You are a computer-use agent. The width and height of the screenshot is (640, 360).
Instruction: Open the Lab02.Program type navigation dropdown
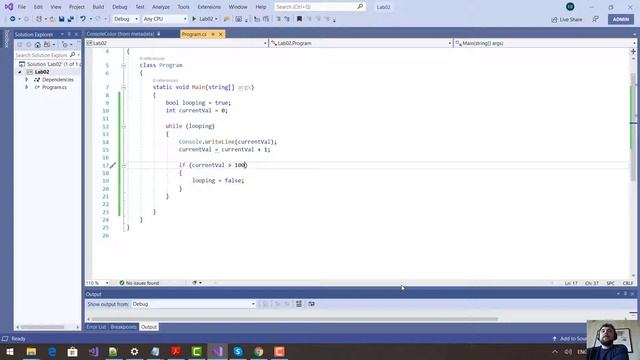click(x=361, y=43)
